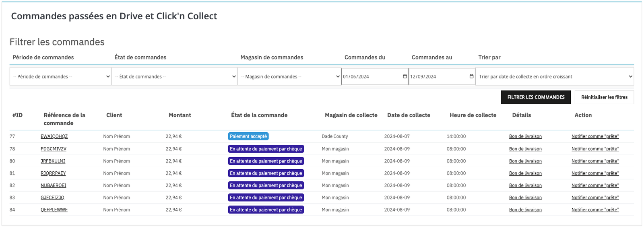Click the Commandes du date field
Image resolution: width=644 pixels, height=228 pixels.
pos(375,76)
